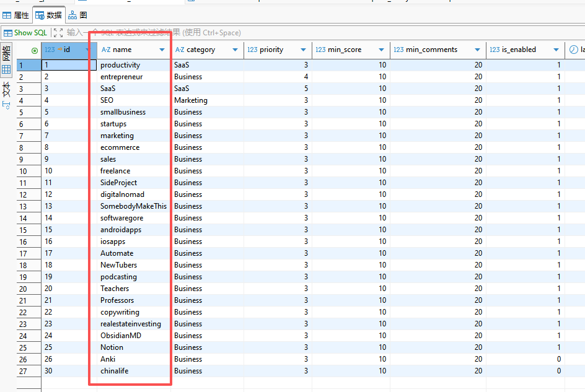
Task: Click the green circle icon in grid corner
Action: coord(34,50)
